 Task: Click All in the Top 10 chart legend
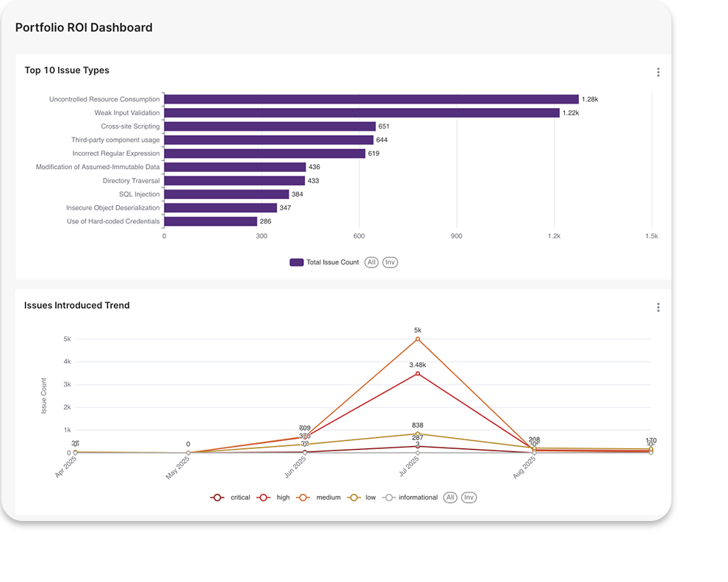coord(371,262)
